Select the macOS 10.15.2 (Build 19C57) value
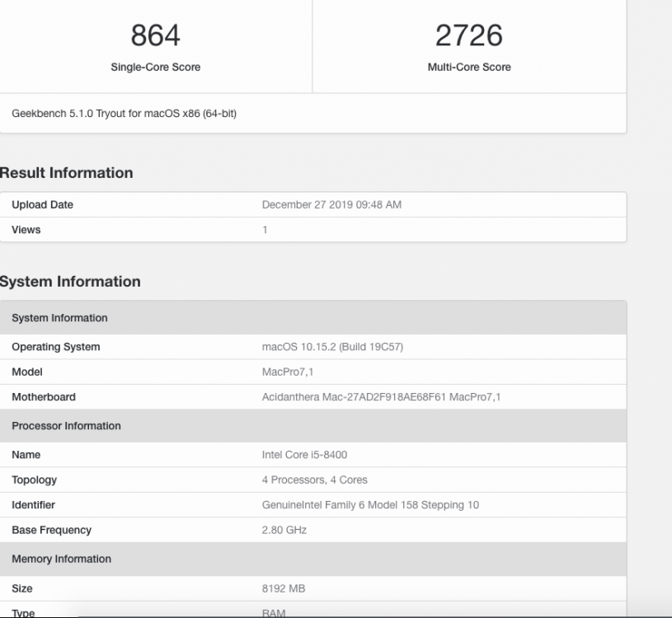The image size is (672, 618). [332, 347]
